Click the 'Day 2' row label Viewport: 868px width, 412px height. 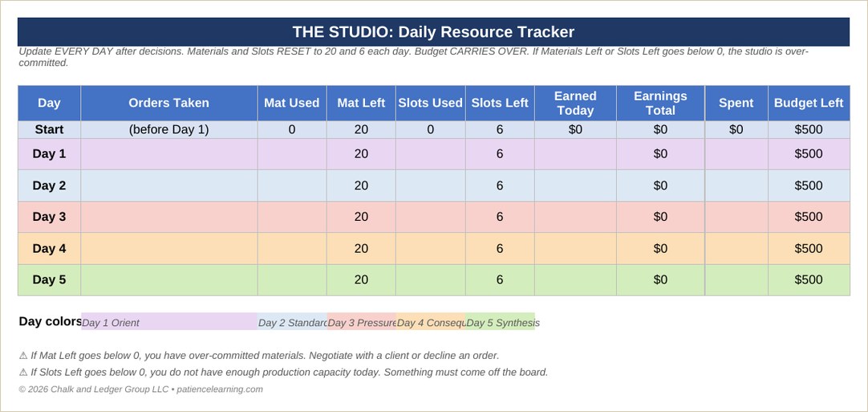pos(49,186)
